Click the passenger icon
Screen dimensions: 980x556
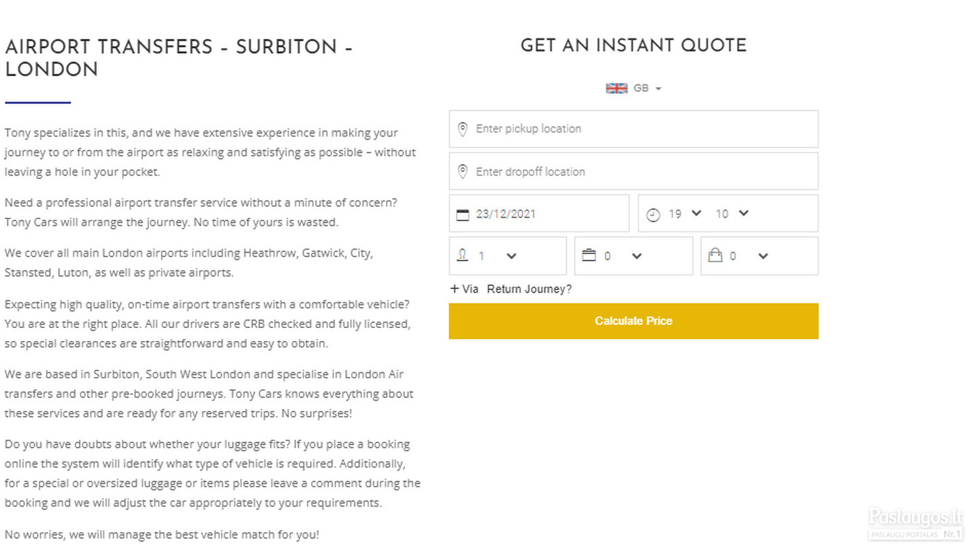click(x=463, y=255)
